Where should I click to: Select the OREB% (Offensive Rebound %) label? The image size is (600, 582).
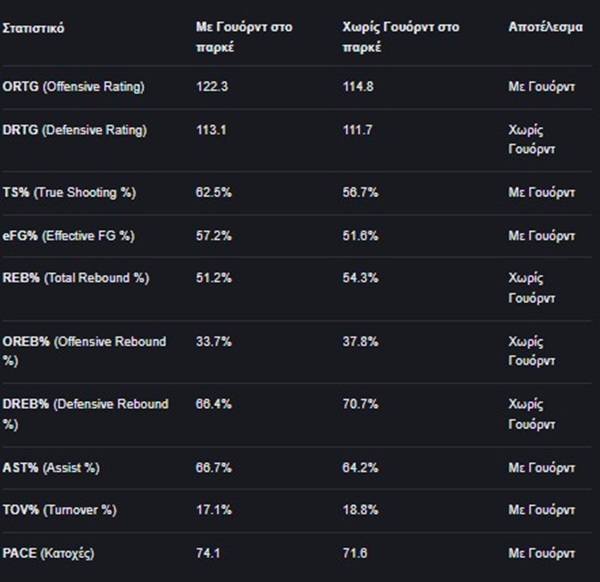(84, 350)
